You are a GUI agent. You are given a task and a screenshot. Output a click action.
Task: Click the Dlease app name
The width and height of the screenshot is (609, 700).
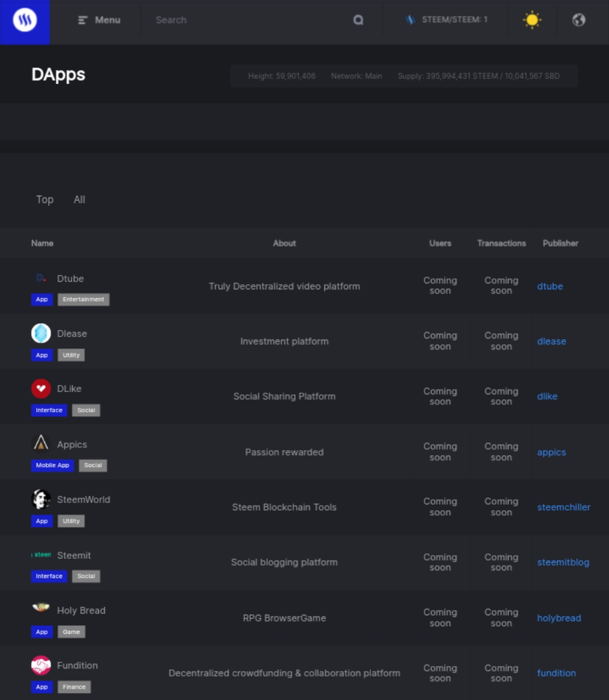72,334
